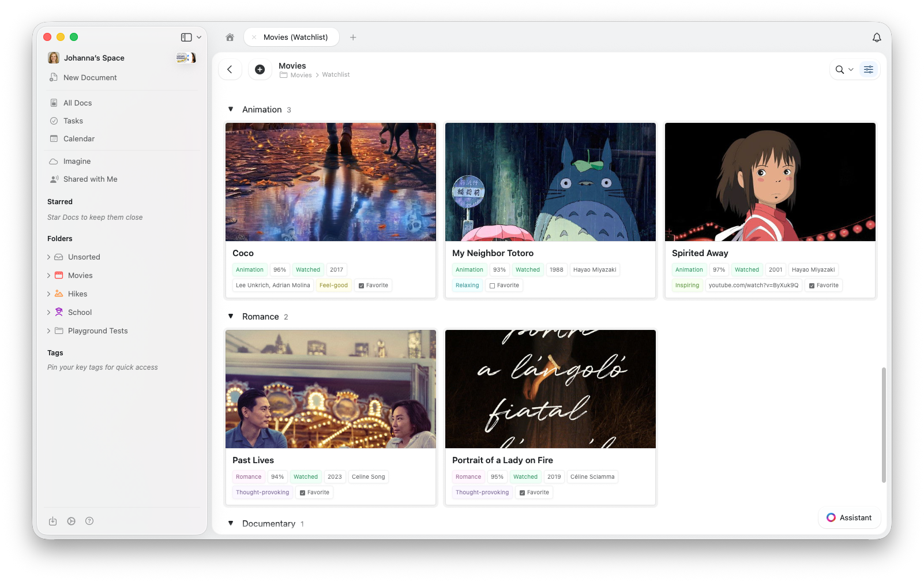Viewport: 924px width, 582px height.
Task: Uncheck Favorite on Past Lives
Action: [x=302, y=492]
